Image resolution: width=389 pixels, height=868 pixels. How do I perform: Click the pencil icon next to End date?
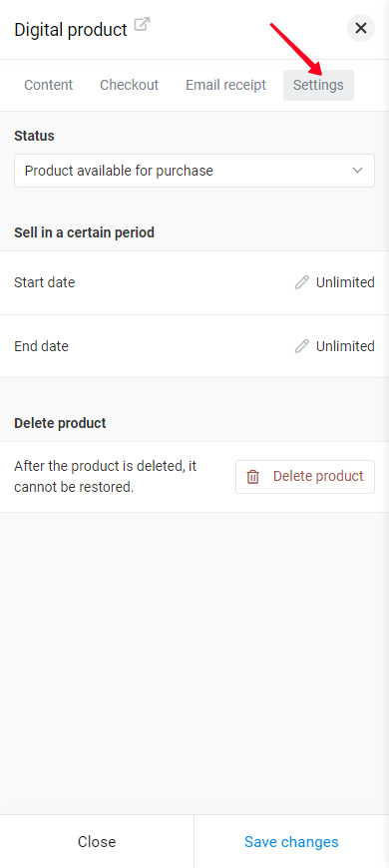tap(301, 346)
